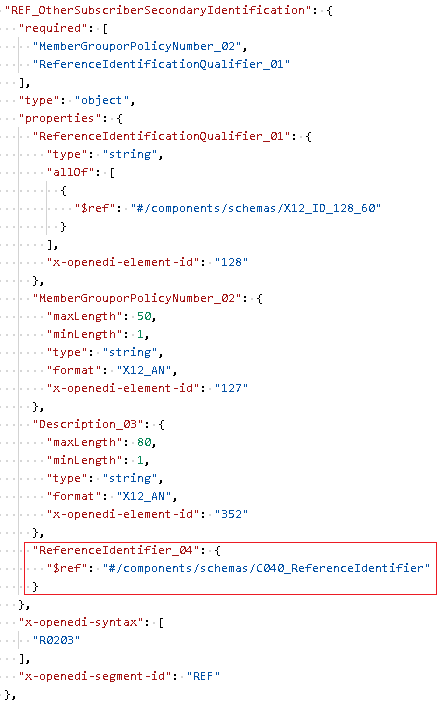The width and height of the screenshot is (447, 704).
Task: Click the "REF" segment-id value
Action: coord(203,676)
